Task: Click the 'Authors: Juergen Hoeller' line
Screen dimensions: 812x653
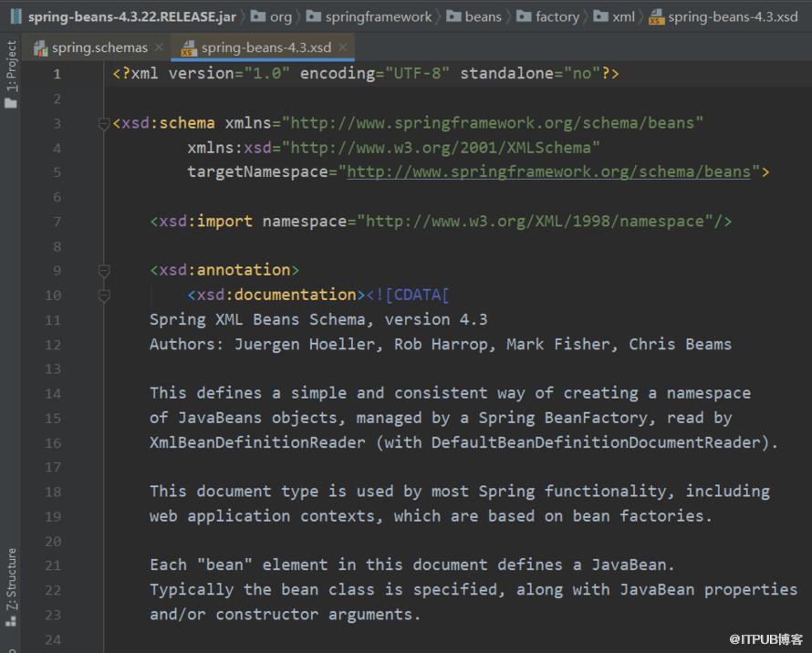Action: pyautogui.click(x=441, y=345)
